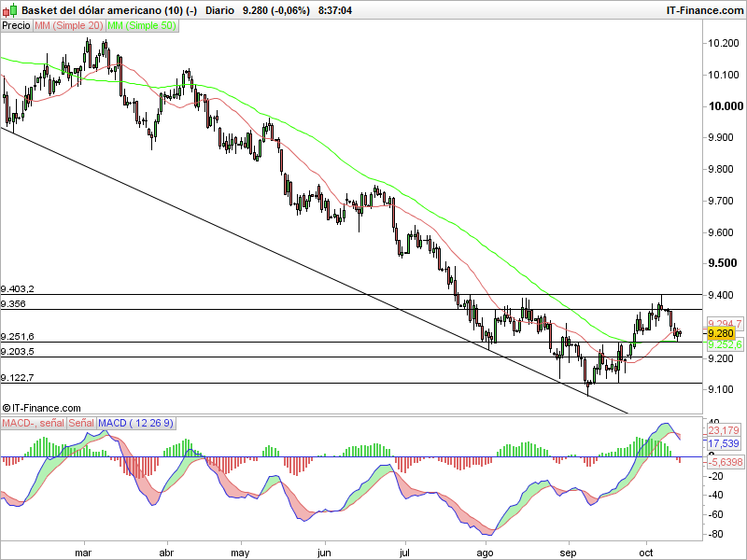Click the jul month label on time axis
The width and height of the screenshot is (747, 560).
point(404,553)
